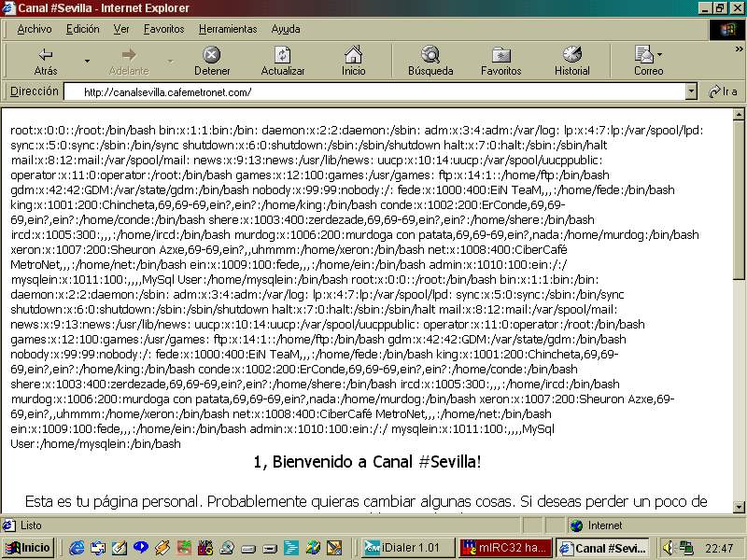The width and height of the screenshot is (747, 560).
Task: Click the Windows logo throbber icon
Action: click(x=728, y=31)
